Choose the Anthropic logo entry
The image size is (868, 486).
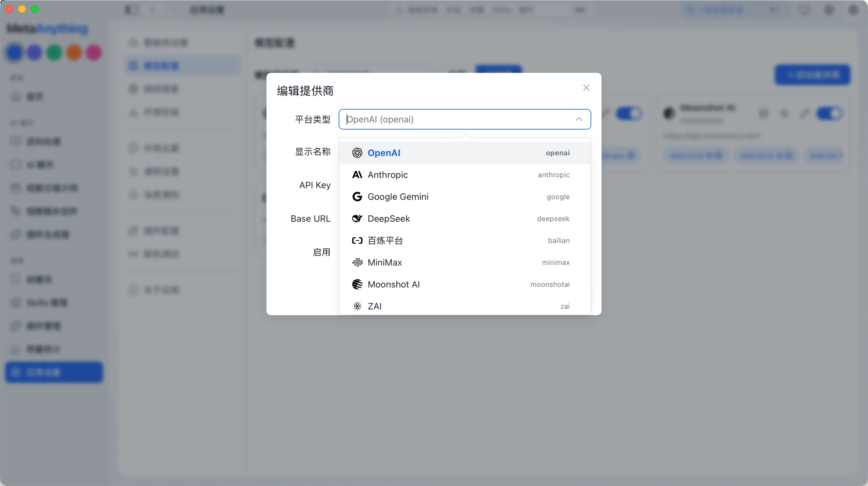coord(465,175)
